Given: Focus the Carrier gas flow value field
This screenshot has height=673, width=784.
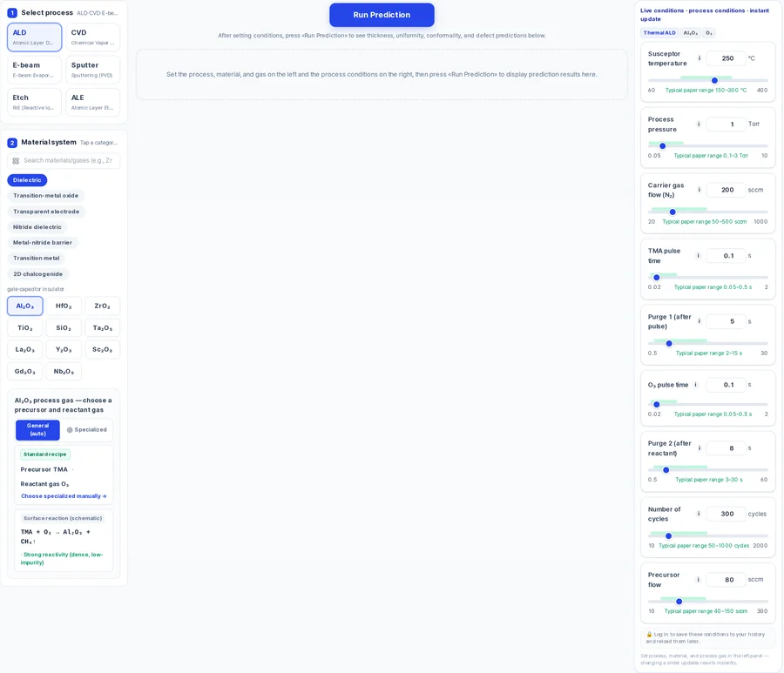Looking at the screenshot, I should pos(726,190).
